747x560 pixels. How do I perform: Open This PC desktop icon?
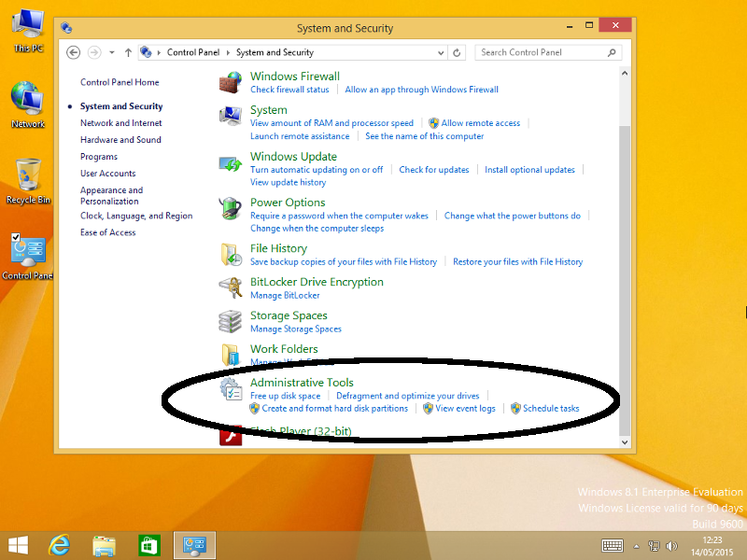pyautogui.click(x=28, y=30)
